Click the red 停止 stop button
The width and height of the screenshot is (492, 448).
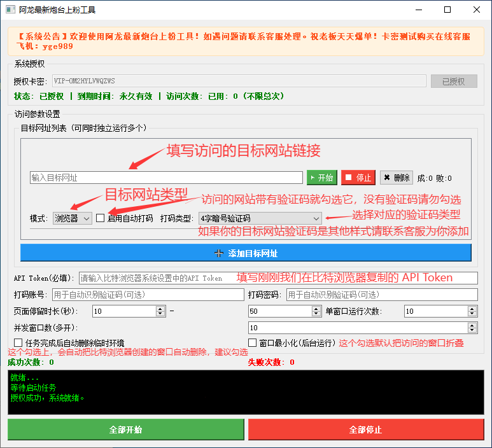[358, 178]
